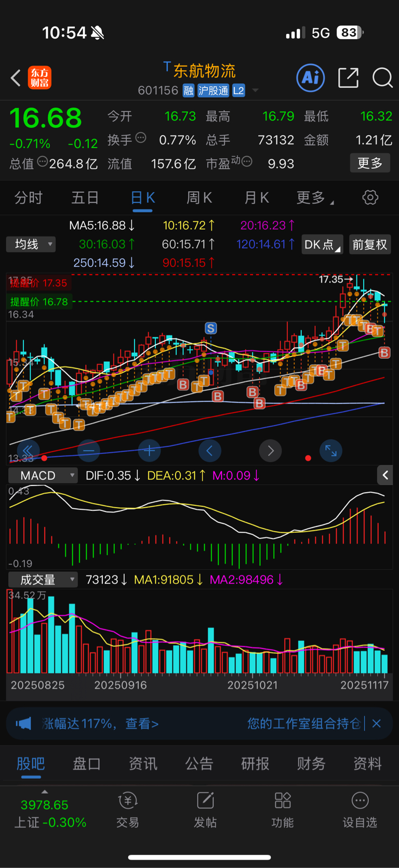Screen dimensions: 399x868
Task: Tap the DIF:0.35 reading
Action: click(113, 476)
